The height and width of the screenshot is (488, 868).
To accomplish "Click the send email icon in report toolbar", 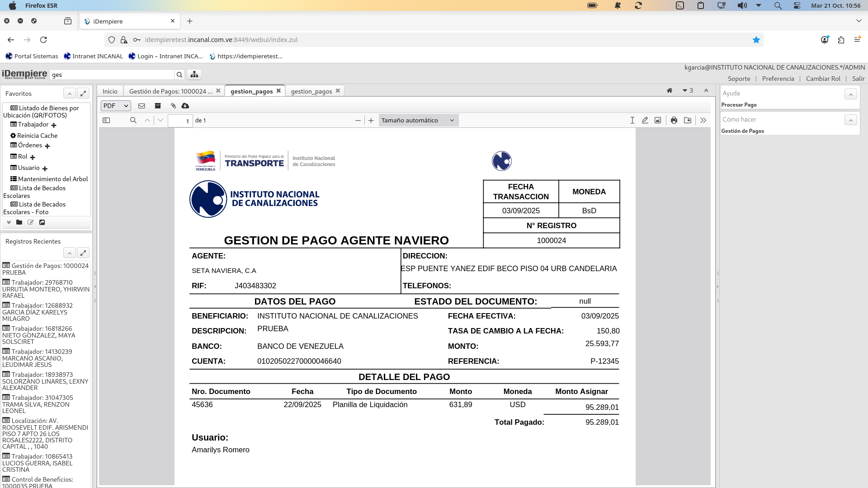I will pos(142,106).
